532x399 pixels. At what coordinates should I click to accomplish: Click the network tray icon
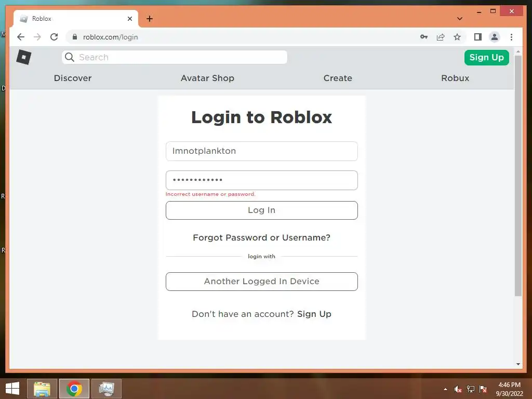[471, 389]
